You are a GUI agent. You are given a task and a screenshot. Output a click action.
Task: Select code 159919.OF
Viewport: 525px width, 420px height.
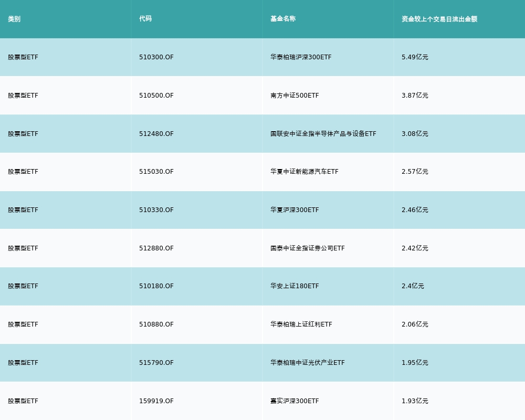[x=156, y=401]
